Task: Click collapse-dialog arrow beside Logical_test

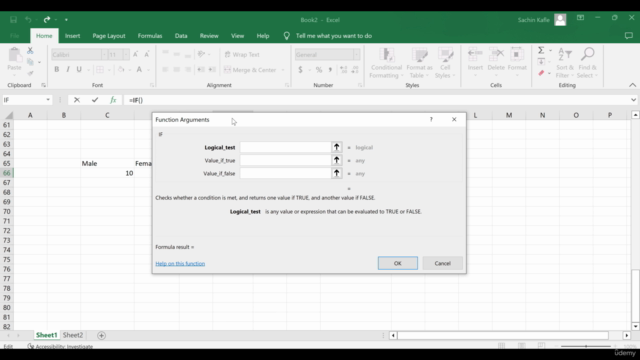Action: 336,147
